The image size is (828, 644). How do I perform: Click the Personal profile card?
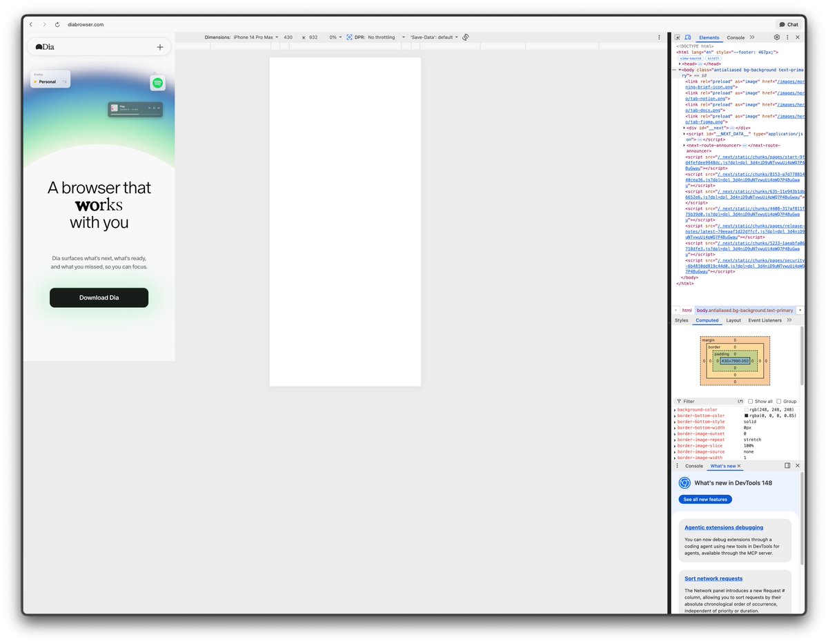(50, 79)
